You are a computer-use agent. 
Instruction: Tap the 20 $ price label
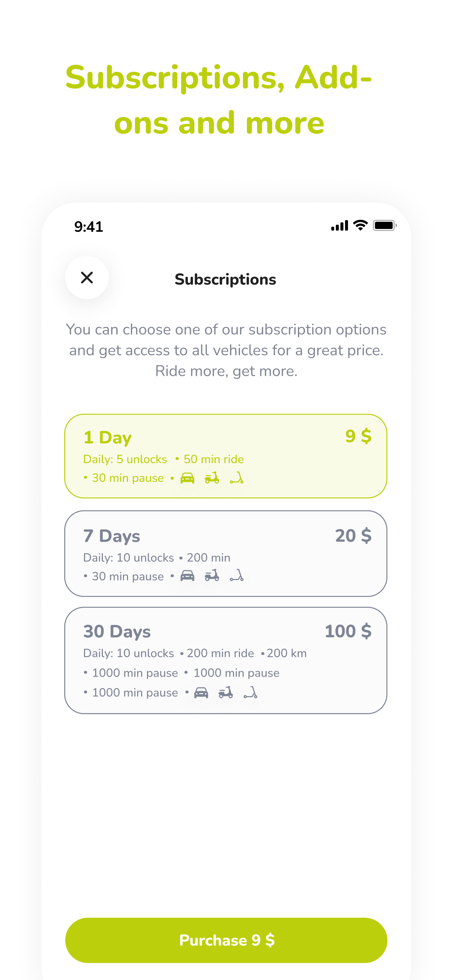coord(353,536)
